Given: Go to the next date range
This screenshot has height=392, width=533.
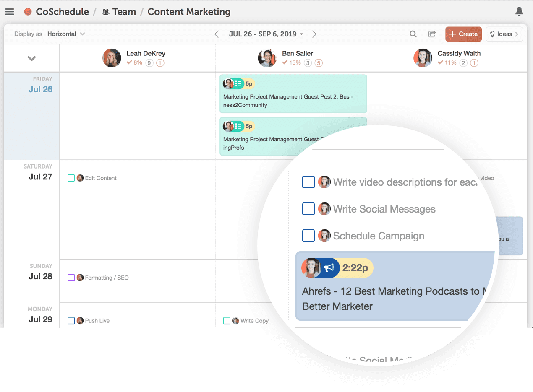Looking at the screenshot, I should coord(314,34).
